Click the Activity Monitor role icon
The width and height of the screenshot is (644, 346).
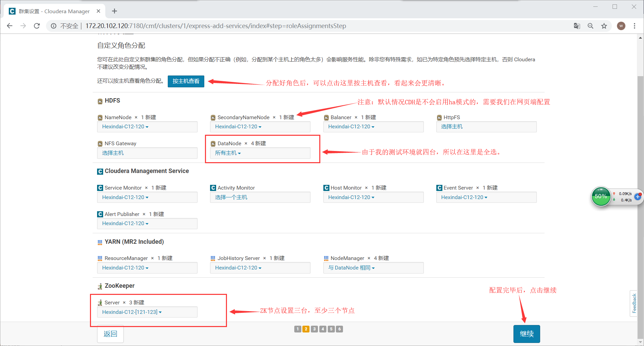213,188
